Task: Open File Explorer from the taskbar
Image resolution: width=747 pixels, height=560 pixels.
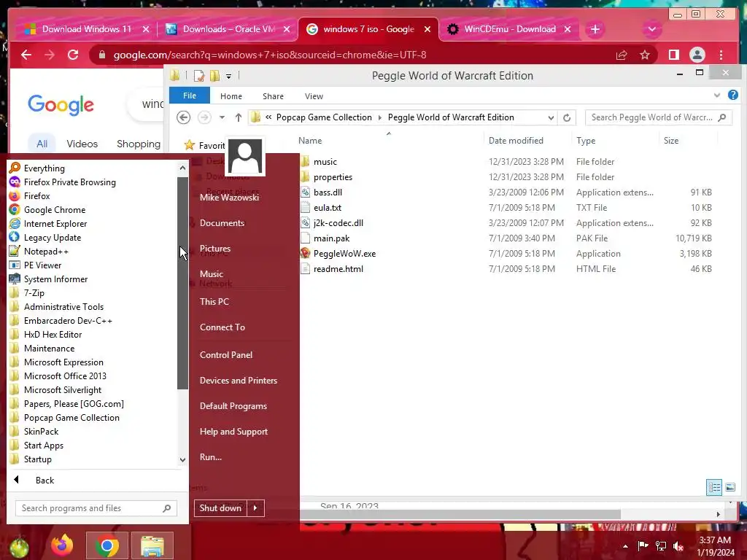Action: tap(152, 545)
